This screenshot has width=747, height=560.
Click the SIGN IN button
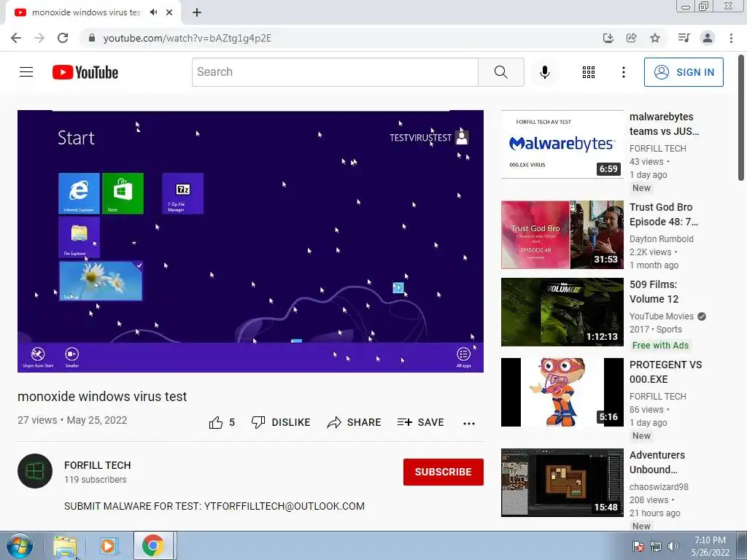(684, 72)
